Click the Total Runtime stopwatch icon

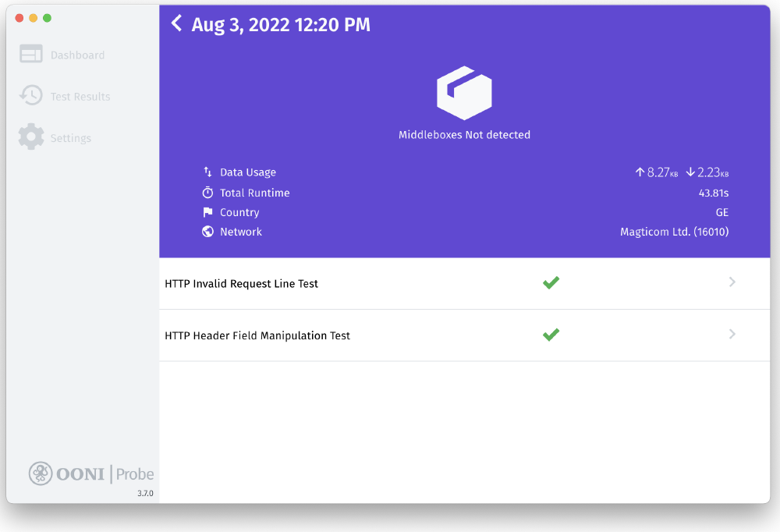(x=207, y=192)
